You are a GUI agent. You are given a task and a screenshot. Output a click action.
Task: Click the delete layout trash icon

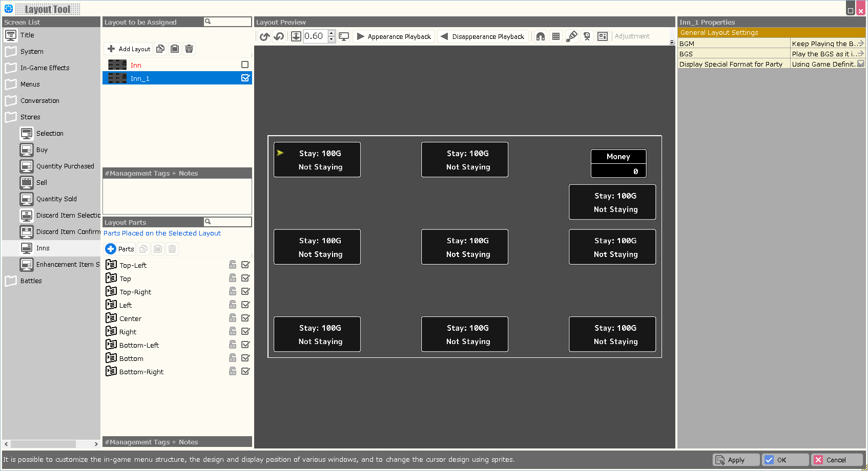pyautogui.click(x=189, y=49)
